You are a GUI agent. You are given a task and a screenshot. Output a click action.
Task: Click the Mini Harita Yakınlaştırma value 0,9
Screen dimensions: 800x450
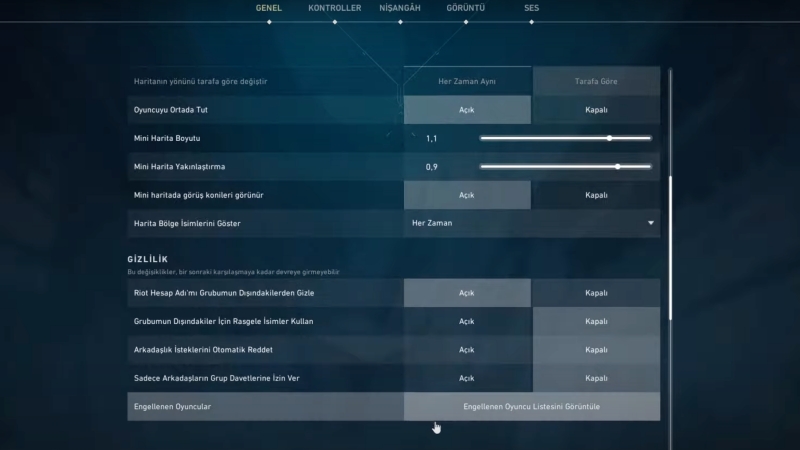431,167
